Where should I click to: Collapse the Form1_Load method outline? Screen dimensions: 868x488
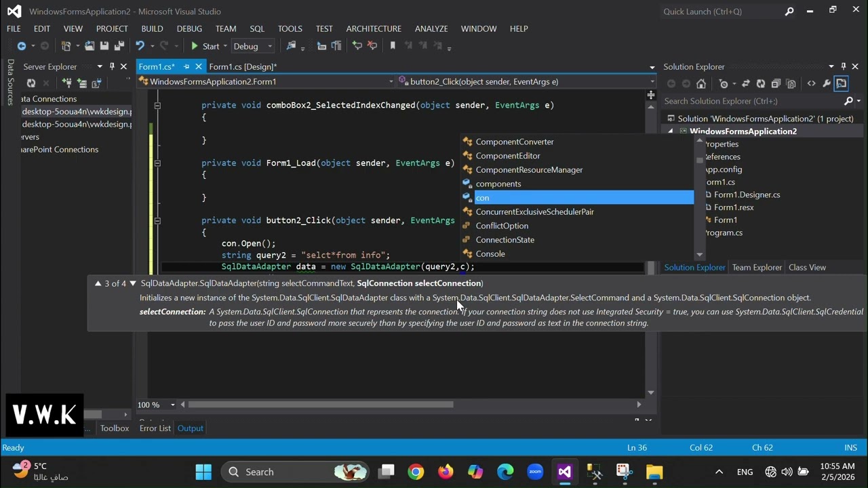[x=157, y=163]
